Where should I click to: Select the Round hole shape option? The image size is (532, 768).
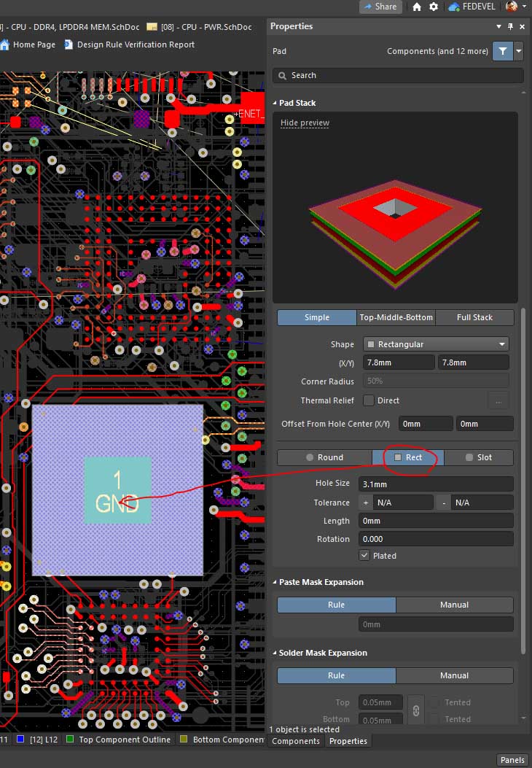point(324,457)
